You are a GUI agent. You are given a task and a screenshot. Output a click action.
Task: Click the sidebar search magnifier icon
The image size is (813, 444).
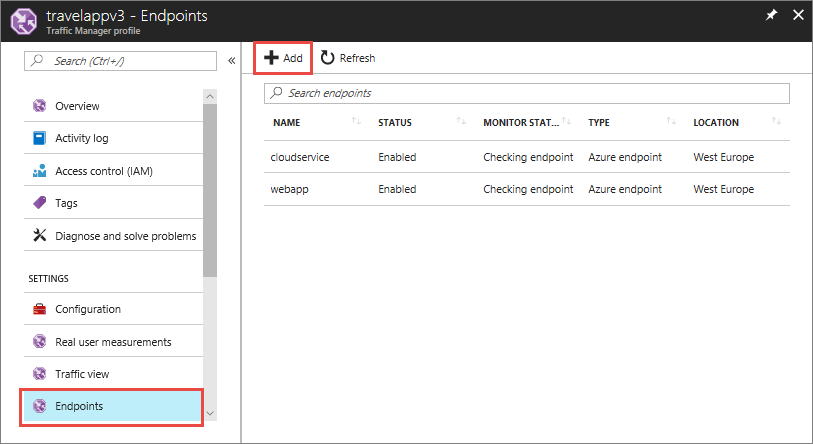37,60
